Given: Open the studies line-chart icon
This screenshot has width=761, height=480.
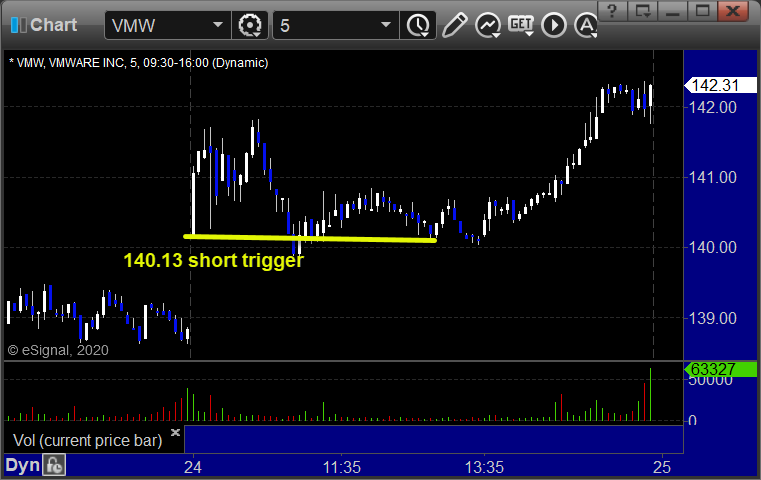Looking at the screenshot, I should 488,25.
